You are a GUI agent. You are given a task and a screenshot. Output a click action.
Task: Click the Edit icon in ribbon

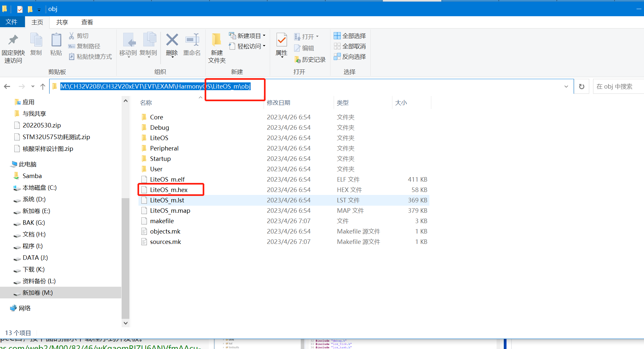297,48
